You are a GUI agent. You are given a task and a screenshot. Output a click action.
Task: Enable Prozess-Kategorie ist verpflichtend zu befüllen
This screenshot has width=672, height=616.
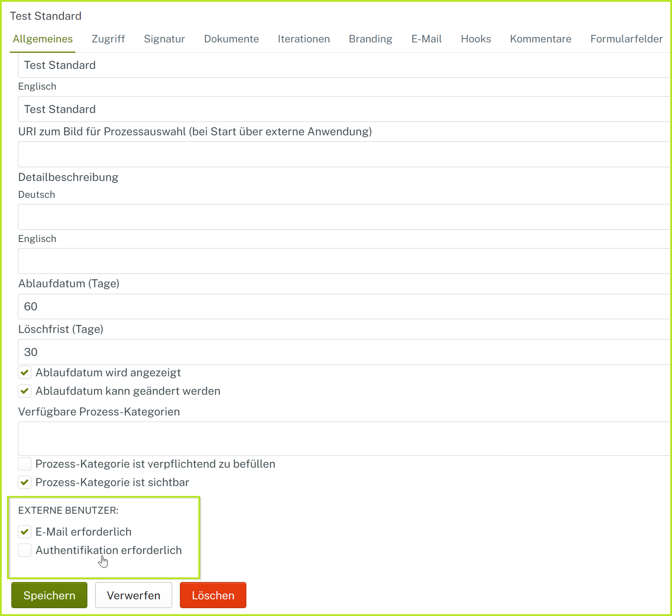(x=25, y=464)
